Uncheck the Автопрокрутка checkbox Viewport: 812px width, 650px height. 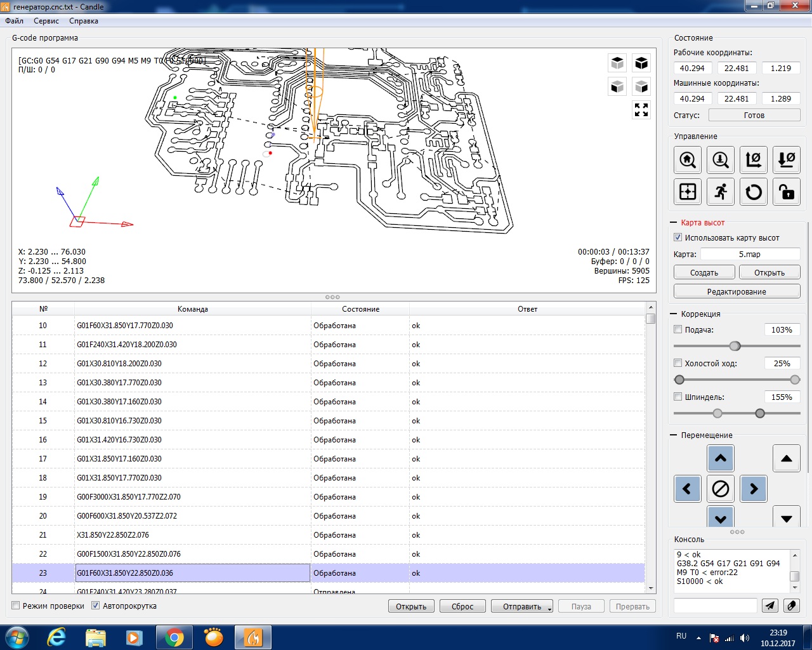coord(96,606)
